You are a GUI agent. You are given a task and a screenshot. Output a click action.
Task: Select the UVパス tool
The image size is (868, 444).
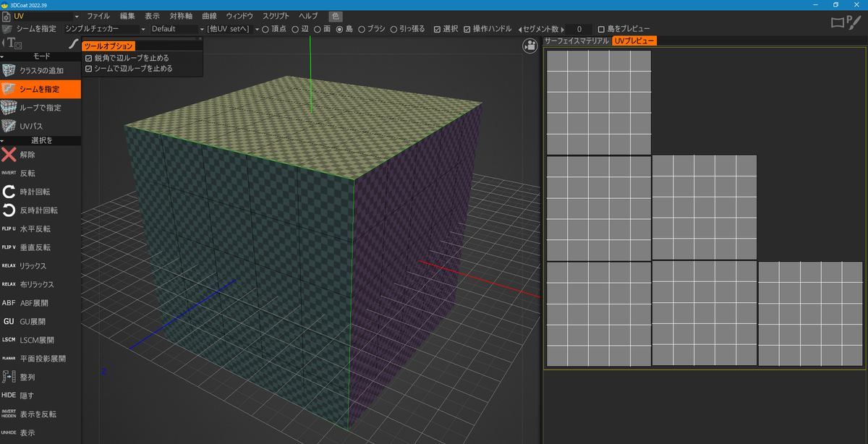click(41, 127)
